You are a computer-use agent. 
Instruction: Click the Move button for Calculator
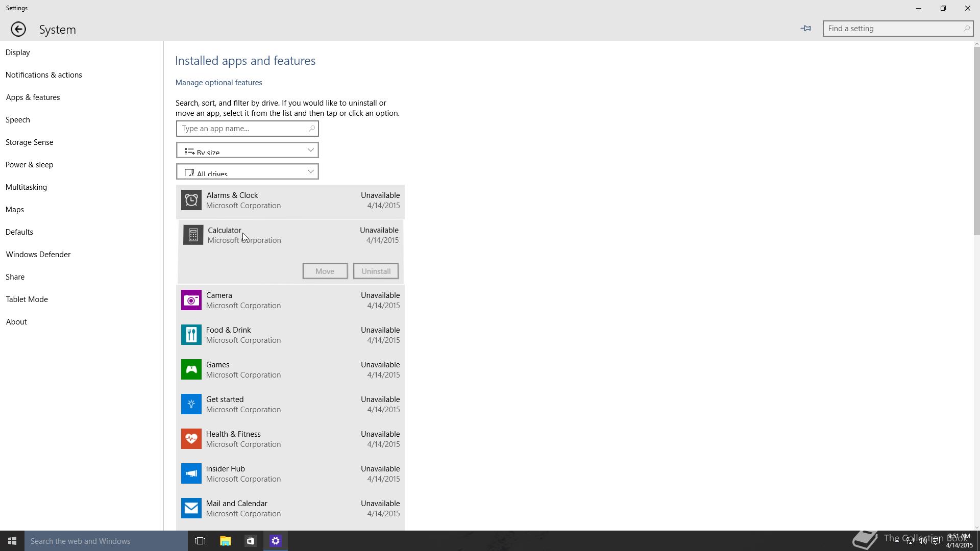[x=325, y=271]
